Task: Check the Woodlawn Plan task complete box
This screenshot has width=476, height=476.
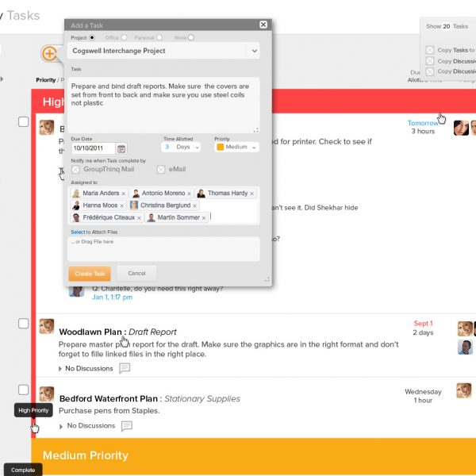Action: (x=23, y=324)
